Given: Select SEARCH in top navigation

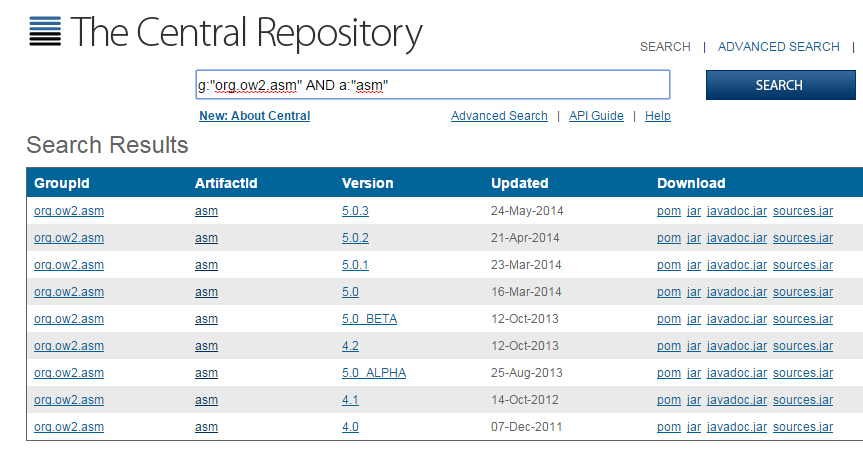Looking at the screenshot, I should (x=665, y=47).
